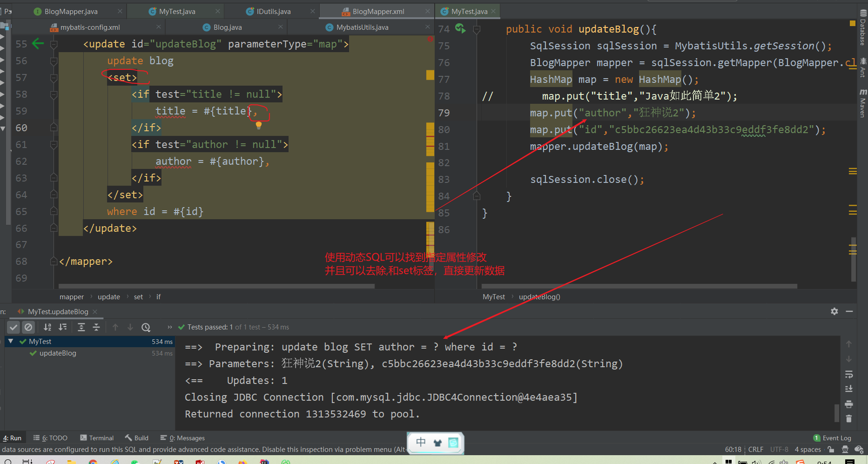Collapse updateBlog method fold at line 74
The image size is (868, 464).
[477, 29]
